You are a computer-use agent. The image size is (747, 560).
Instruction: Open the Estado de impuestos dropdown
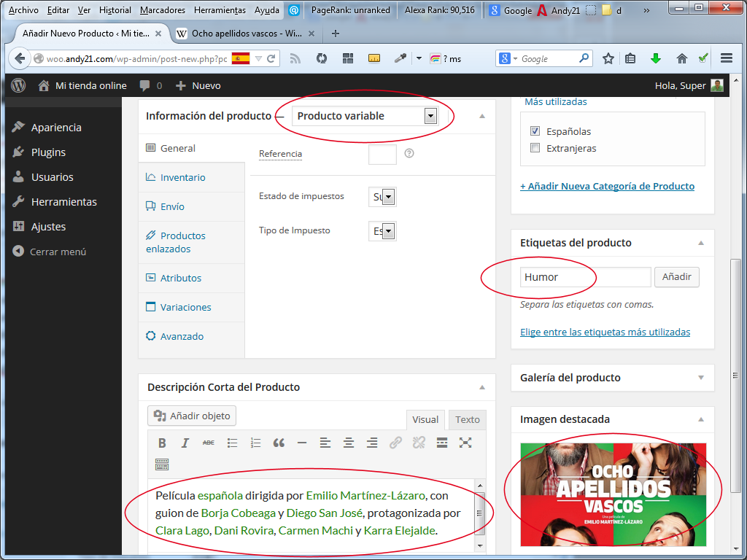click(x=382, y=197)
